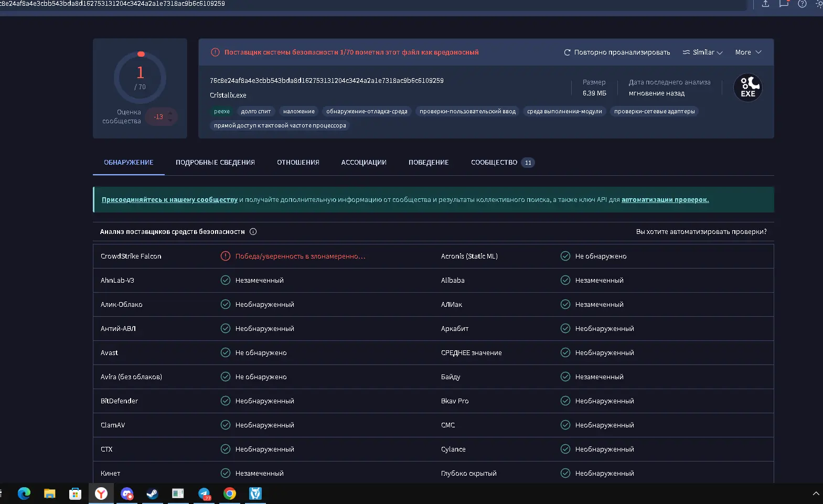Click Победа/уверенность в злонамеренно… detection result
Image resolution: width=823 pixels, height=504 pixels.
click(x=300, y=256)
